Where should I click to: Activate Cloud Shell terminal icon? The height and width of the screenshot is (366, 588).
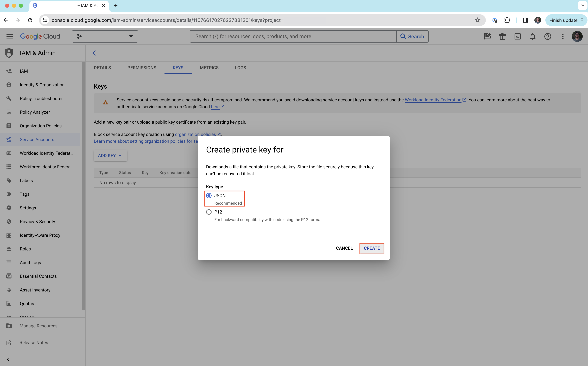click(x=517, y=36)
